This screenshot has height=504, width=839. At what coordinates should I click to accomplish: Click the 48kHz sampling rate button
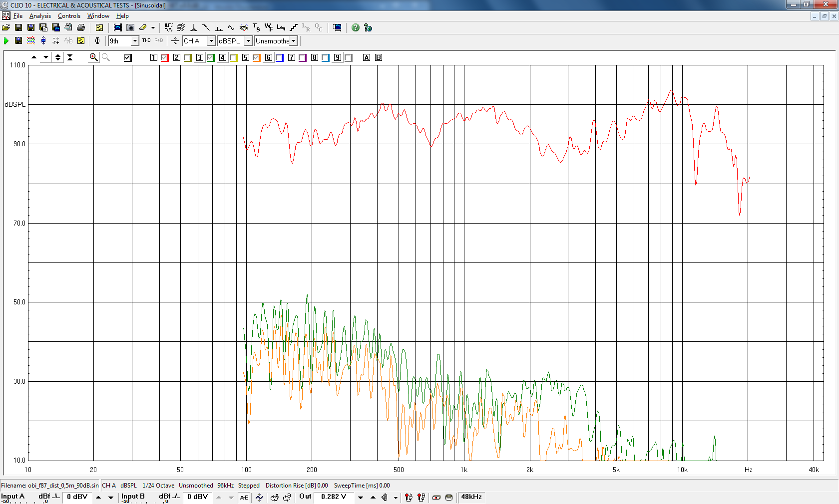tap(471, 497)
